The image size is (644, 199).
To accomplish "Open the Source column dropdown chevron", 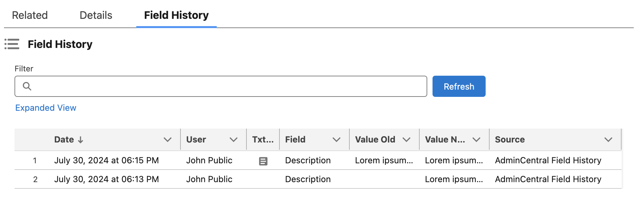I will (x=608, y=139).
